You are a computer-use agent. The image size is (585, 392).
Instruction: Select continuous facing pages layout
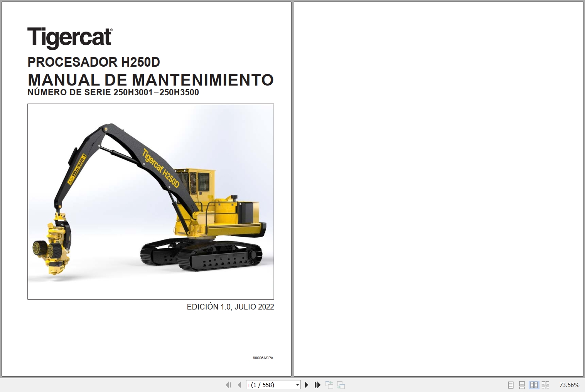click(x=546, y=385)
